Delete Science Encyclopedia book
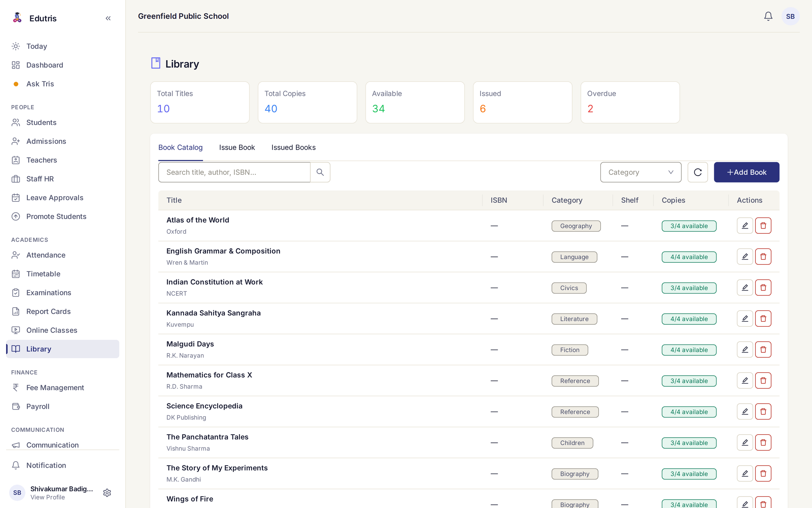Image resolution: width=812 pixels, height=508 pixels. 763,411
